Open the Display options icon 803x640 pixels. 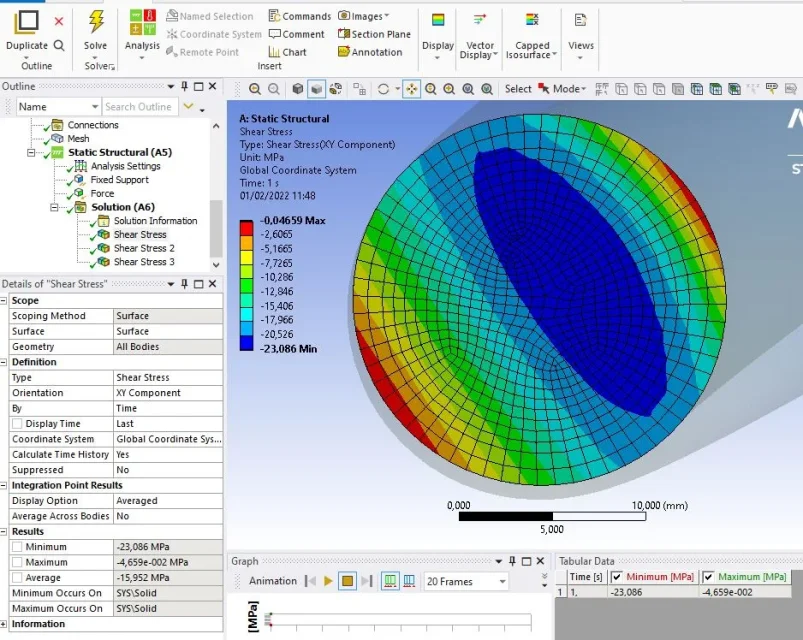click(x=438, y=20)
